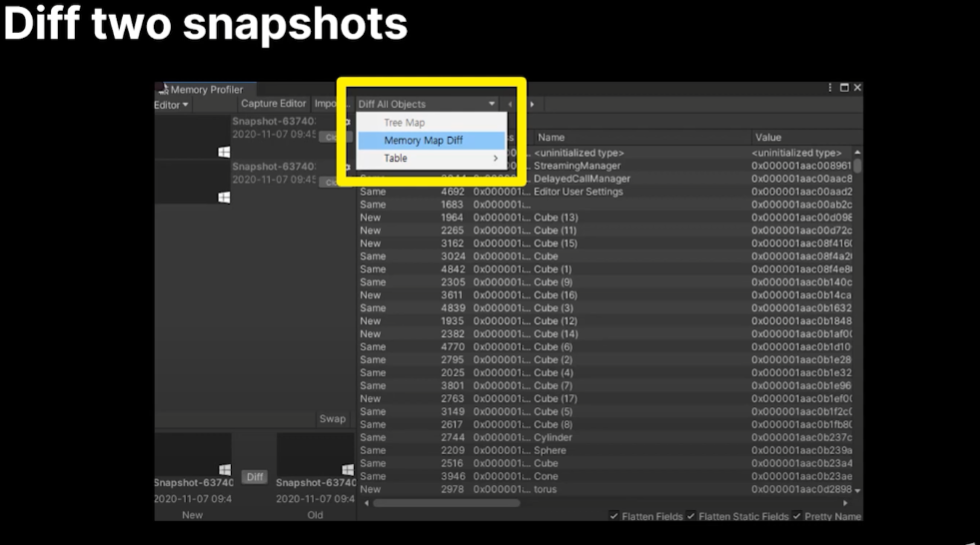Go forward with right arrow in toolbar
The image size is (980, 545).
click(532, 104)
